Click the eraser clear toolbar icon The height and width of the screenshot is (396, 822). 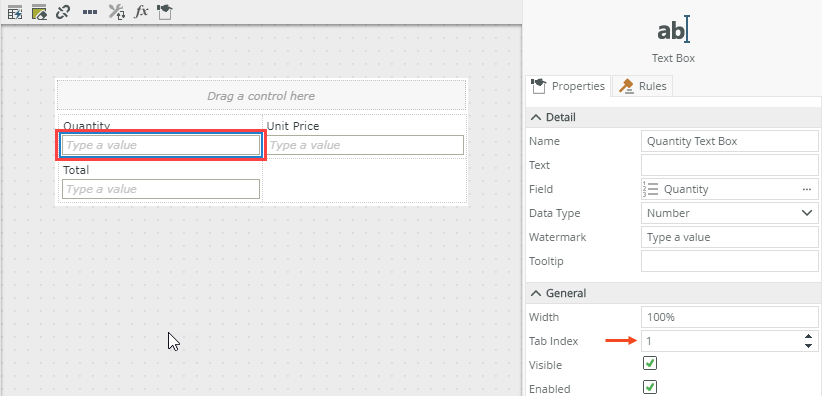(39, 12)
